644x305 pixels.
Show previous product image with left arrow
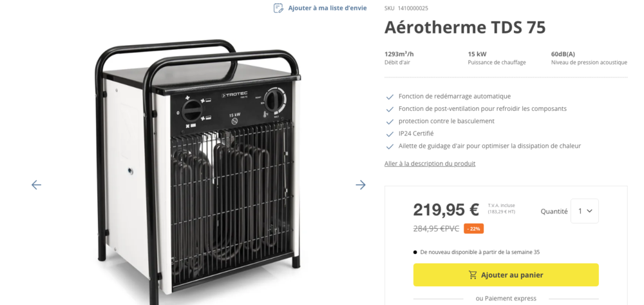coord(36,185)
